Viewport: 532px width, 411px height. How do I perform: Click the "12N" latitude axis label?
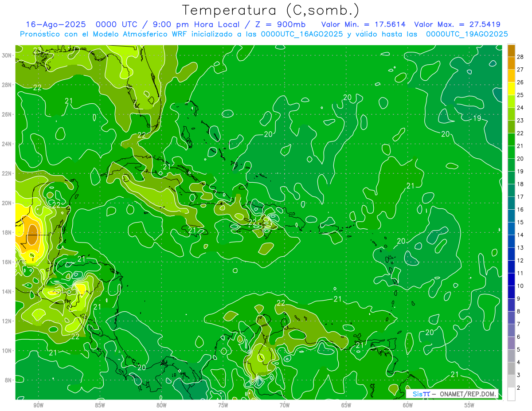tap(7, 321)
